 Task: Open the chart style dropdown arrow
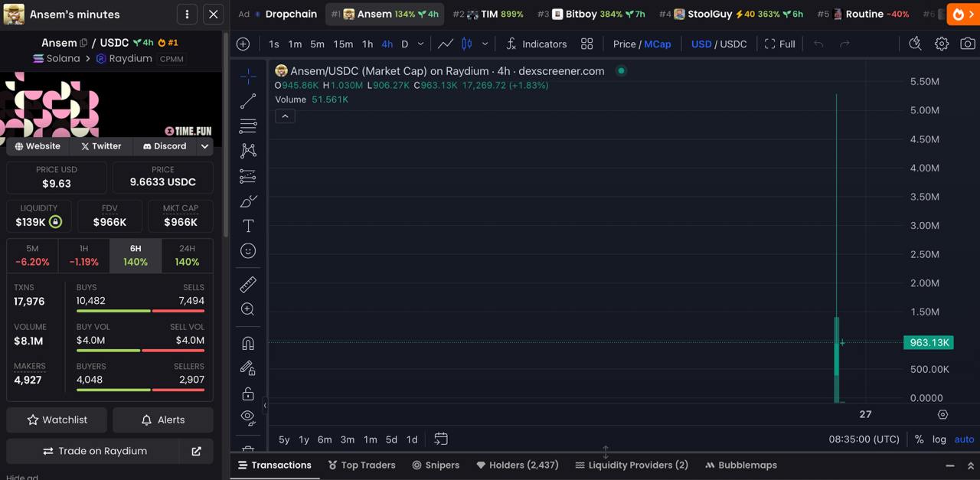485,44
